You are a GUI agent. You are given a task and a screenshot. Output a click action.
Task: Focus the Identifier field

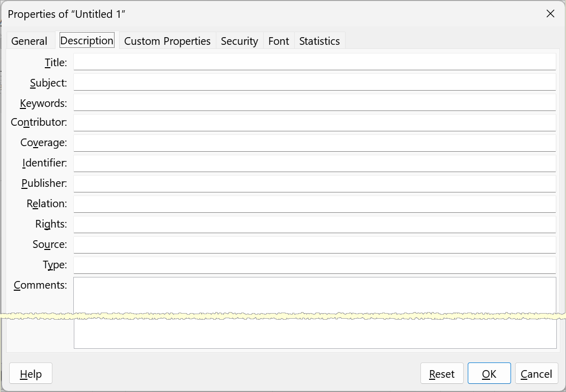point(315,163)
